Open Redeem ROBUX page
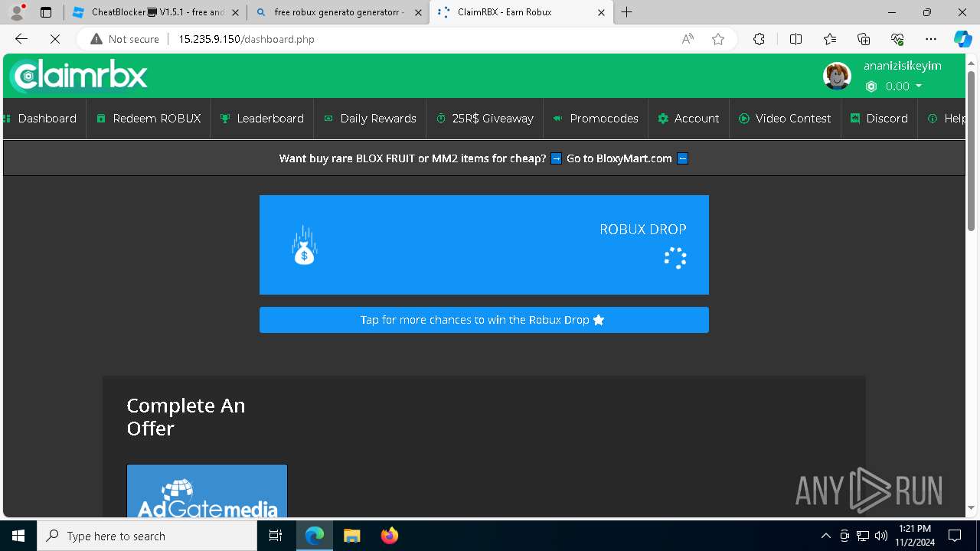This screenshot has height=551, width=980. (149, 119)
